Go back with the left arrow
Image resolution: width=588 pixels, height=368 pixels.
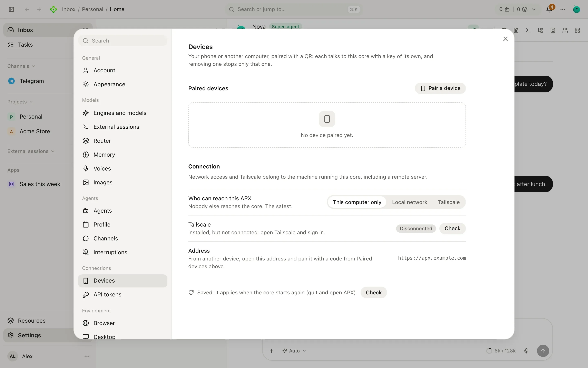pos(27,9)
